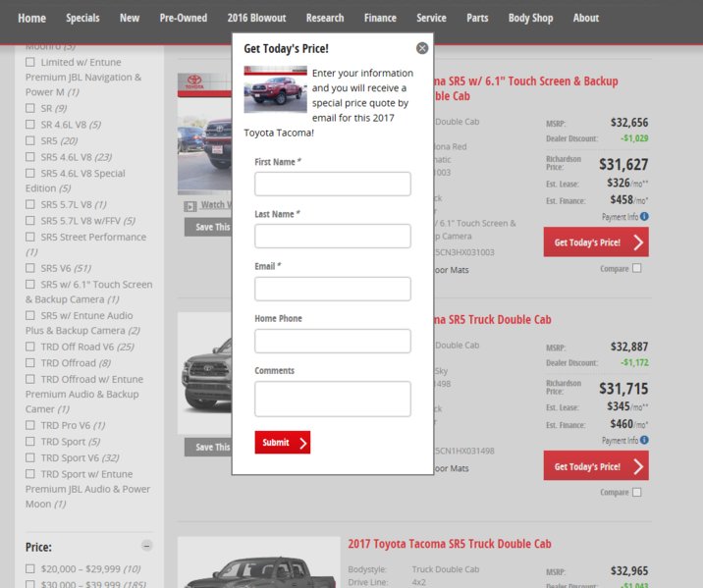Open the Body Shop menu item
This screenshot has width=703, height=588.
[531, 18]
